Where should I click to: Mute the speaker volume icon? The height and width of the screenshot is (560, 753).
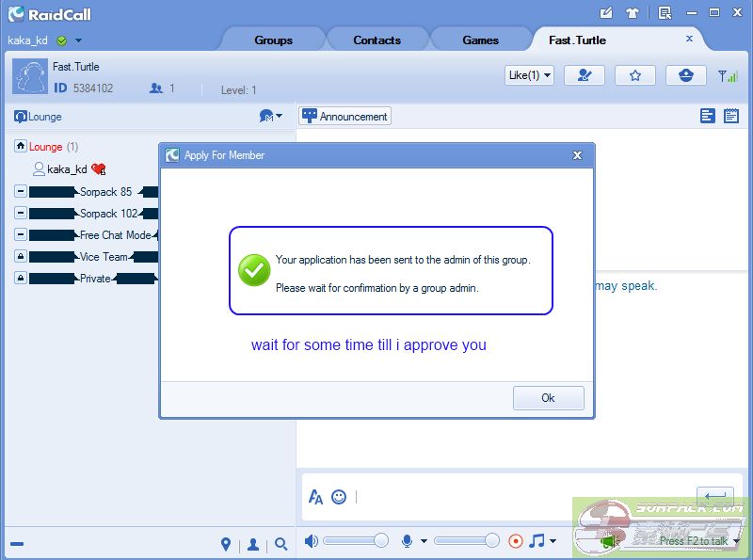pos(312,541)
